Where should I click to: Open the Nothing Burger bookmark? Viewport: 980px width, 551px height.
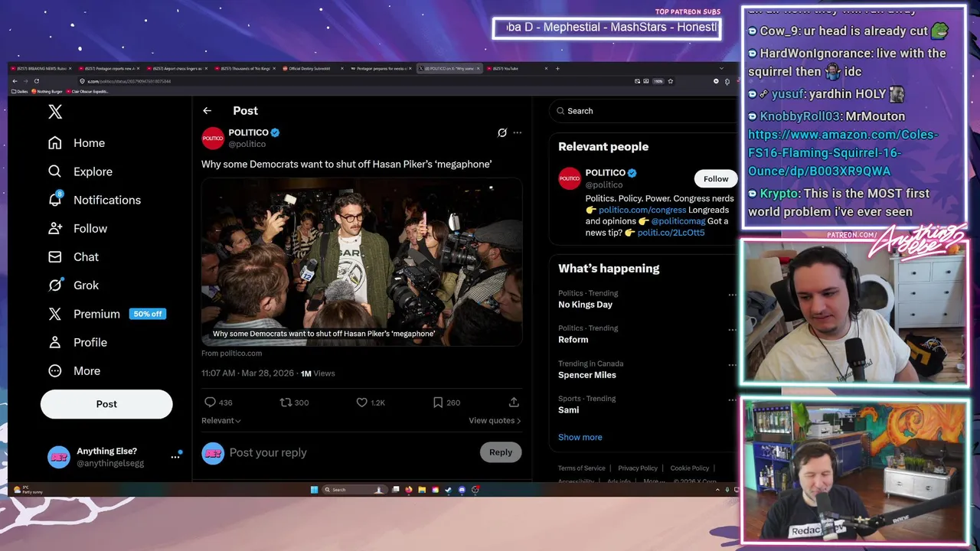(x=49, y=91)
